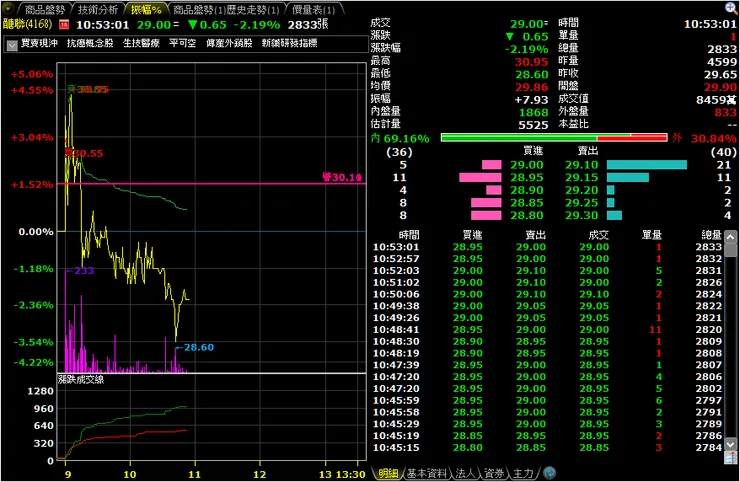This screenshot has width=740, height=482.
Task: Click the blue plus icon in the top-right corner
Action: [731, 8]
